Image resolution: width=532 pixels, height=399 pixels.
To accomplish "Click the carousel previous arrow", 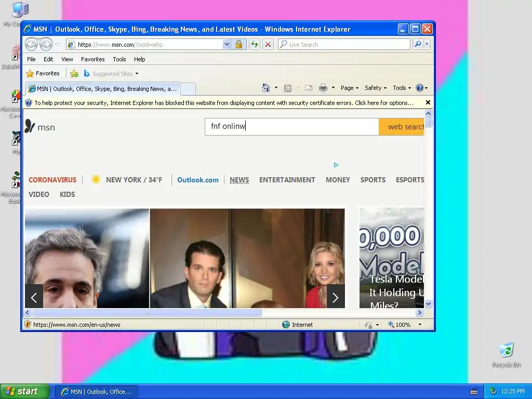I will (34, 297).
